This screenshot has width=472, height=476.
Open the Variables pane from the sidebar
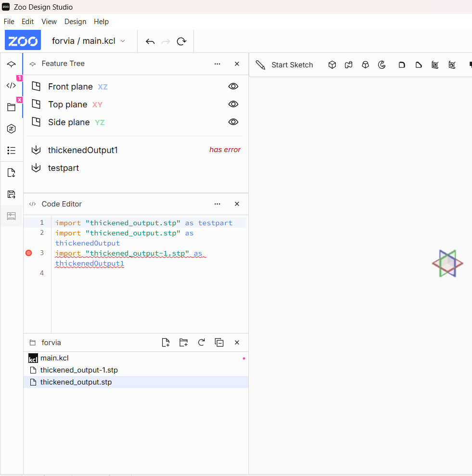12,129
